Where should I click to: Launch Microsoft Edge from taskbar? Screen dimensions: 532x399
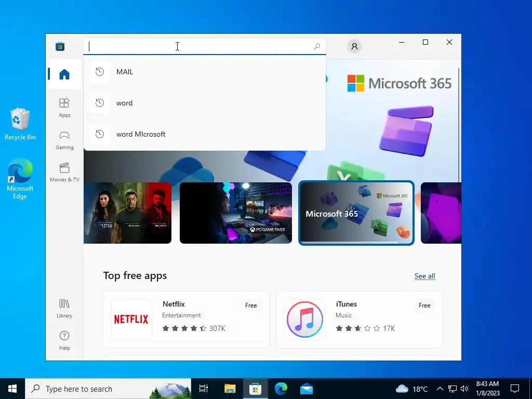coord(281,389)
